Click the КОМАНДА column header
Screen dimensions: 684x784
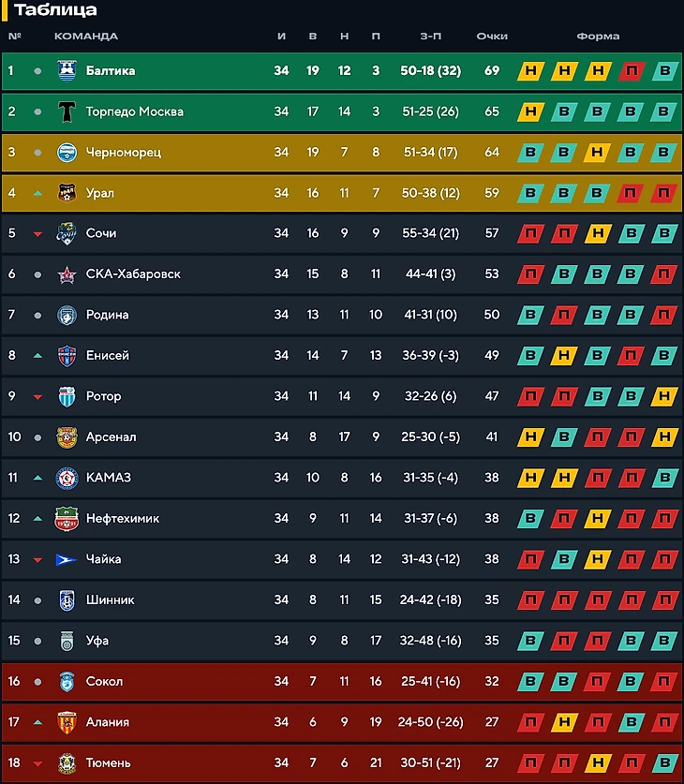pyautogui.click(x=86, y=37)
